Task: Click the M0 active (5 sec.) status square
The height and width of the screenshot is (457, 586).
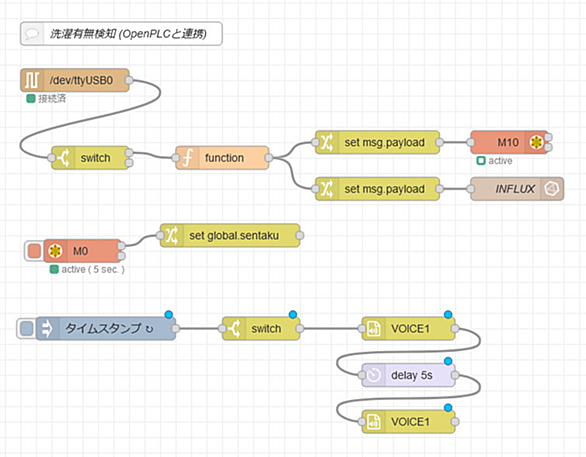Action: [54, 269]
